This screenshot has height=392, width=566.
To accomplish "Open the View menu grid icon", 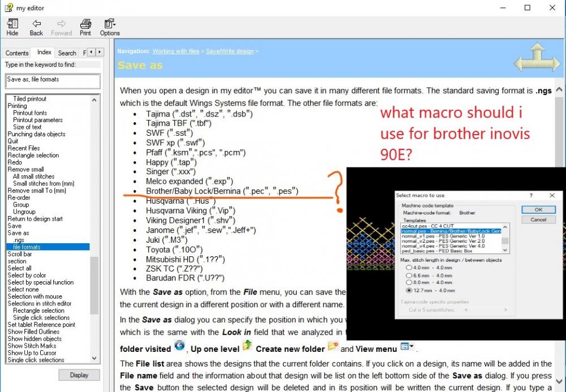I will point(405,347).
